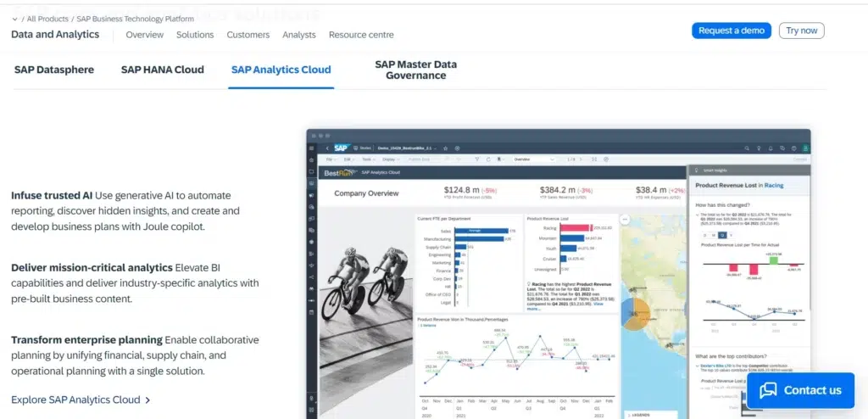Click the next page arrow beside 1/8

point(581,159)
